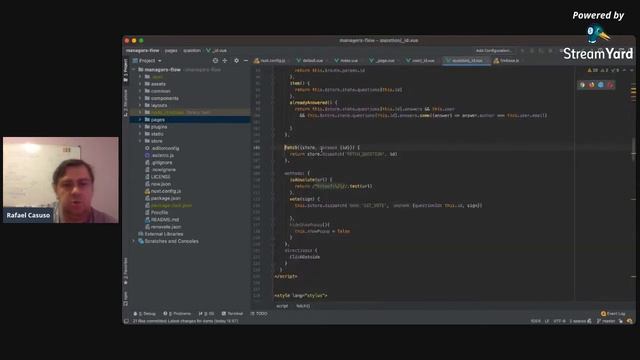Viewport: 640px width, 360px height.
Task: Expand the assets folder arrow
Action: tap(140, 84)
